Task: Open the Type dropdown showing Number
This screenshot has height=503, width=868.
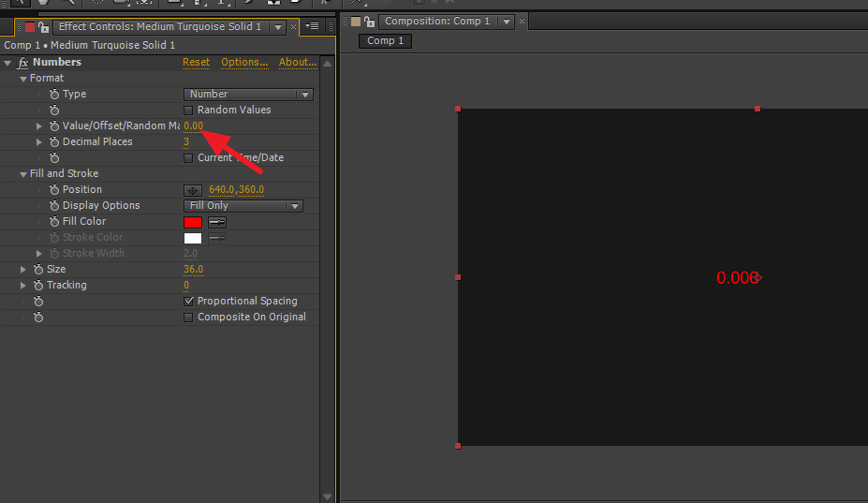Action: [x=248, y=95]
